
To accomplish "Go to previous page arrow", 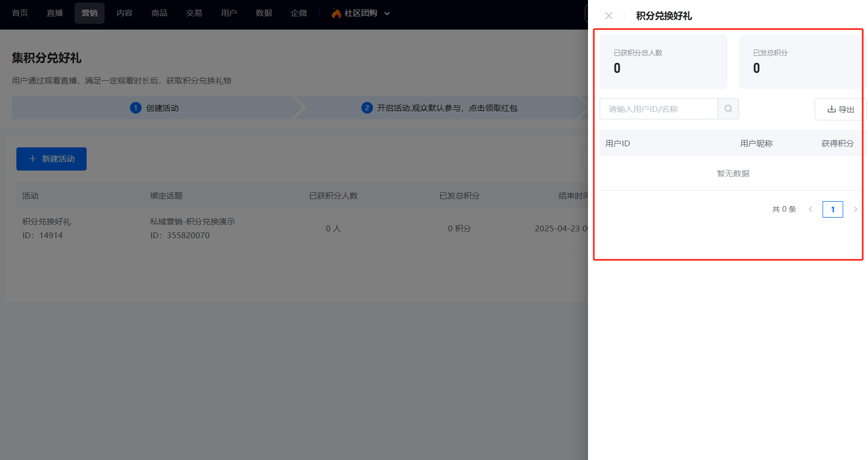I will coord(810,209).
